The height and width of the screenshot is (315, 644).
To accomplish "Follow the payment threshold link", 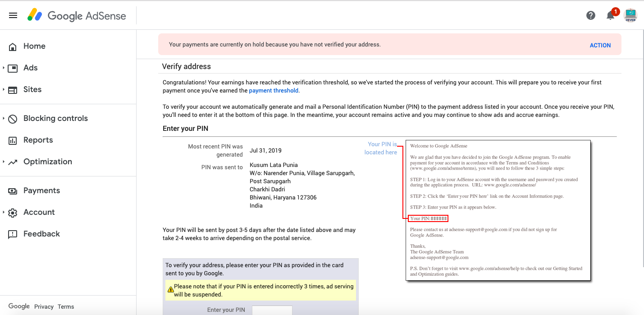I will pos(274,91).
